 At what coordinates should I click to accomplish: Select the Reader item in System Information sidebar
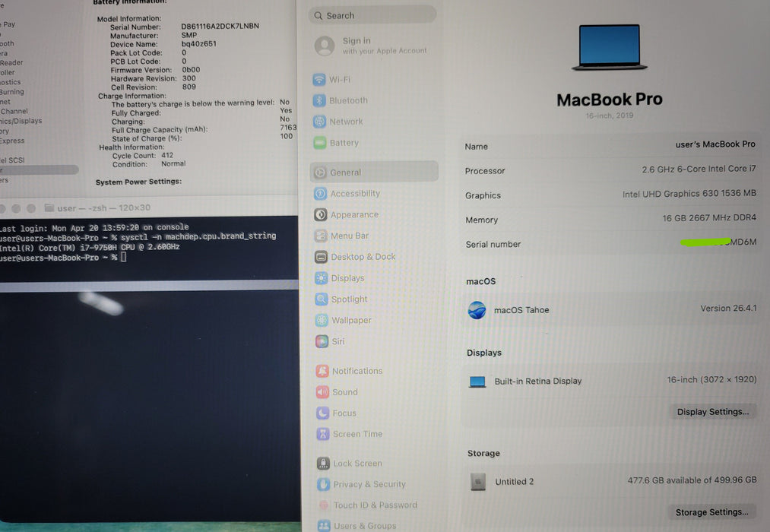(11, 63)
